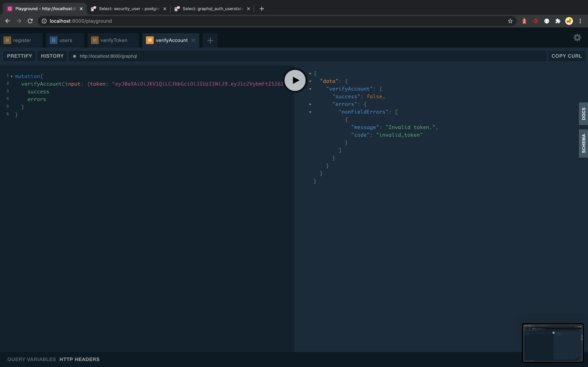This screenshot has width=588, height=367.
Task: Open Chrome three-dot menu
Action: [580, 21]
